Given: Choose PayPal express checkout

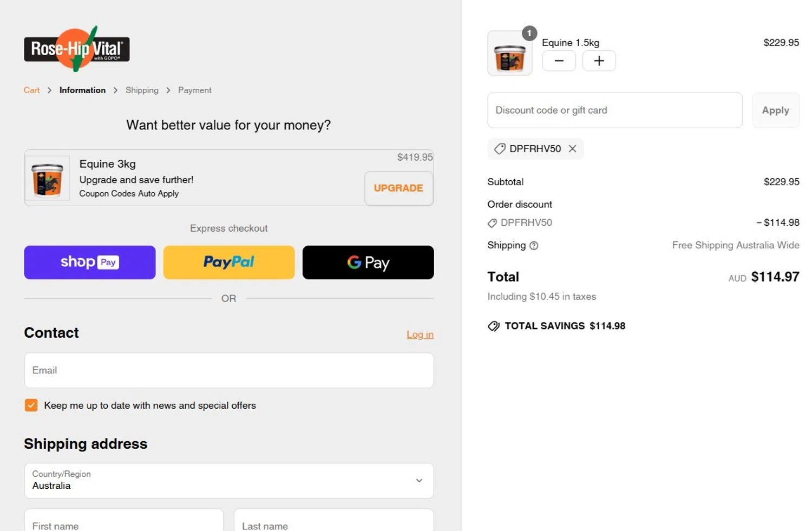Looking at the screenshot, I should pos(229,263).
